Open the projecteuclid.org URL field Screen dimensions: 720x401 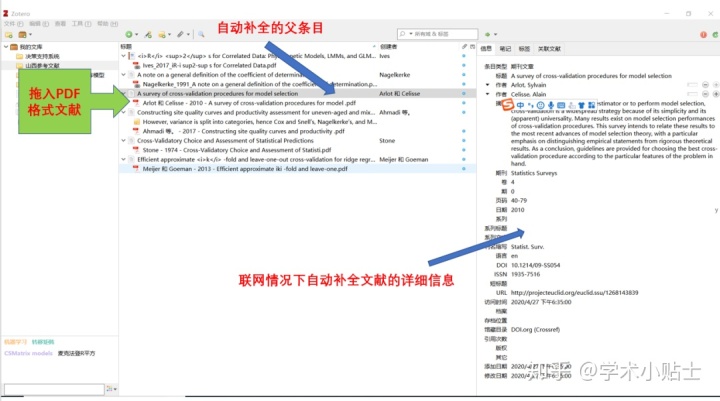tap(574, 293)
